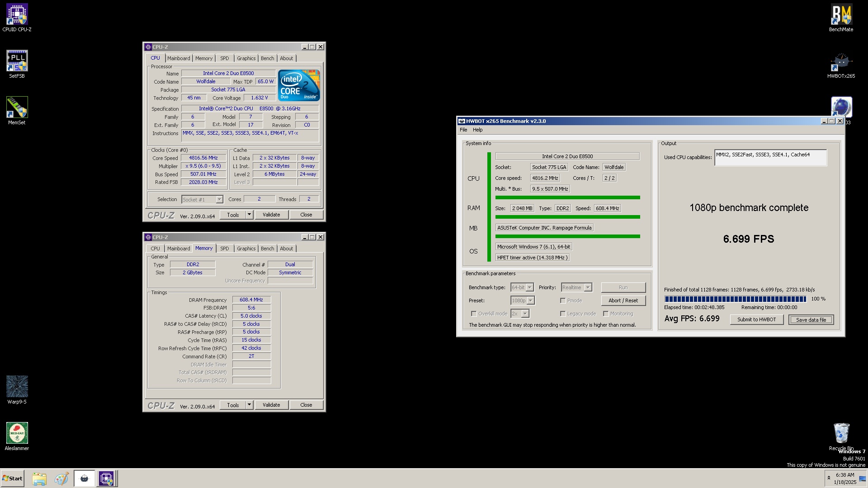Open the MemSet desktop icon

pos(17,111)
